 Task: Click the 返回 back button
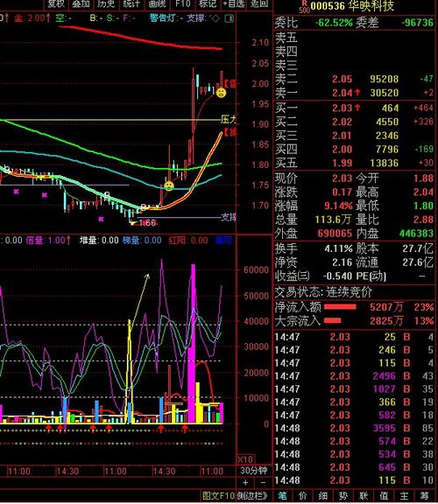[x=259, y=3]
